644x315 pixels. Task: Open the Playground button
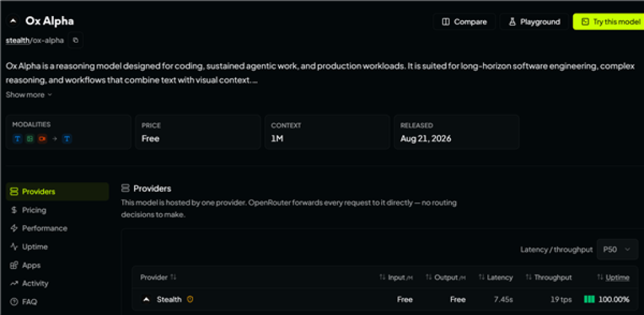(534, 22)
